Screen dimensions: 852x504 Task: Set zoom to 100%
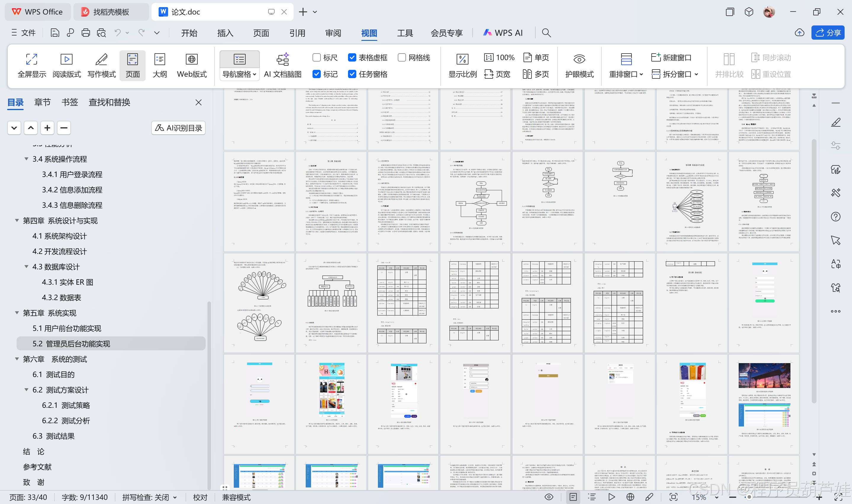tap(499, 57)
